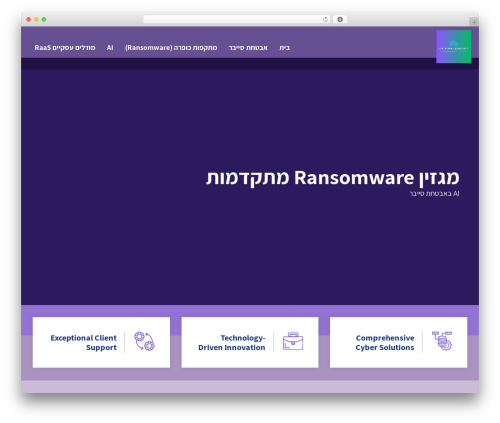Minimize the browser with yellow button
The width and height of the screenshot is (500, 423).
pyautogui.click(x=36, y=19)
